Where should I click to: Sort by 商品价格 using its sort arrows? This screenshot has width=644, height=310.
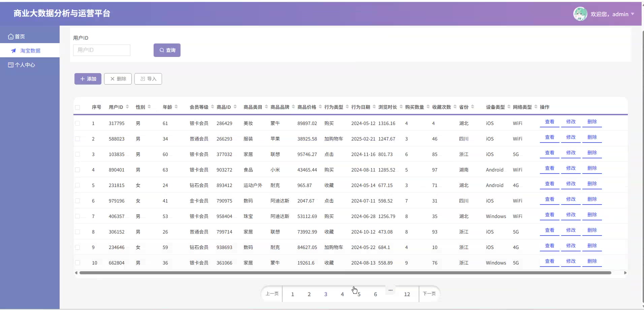coord(320,107)
